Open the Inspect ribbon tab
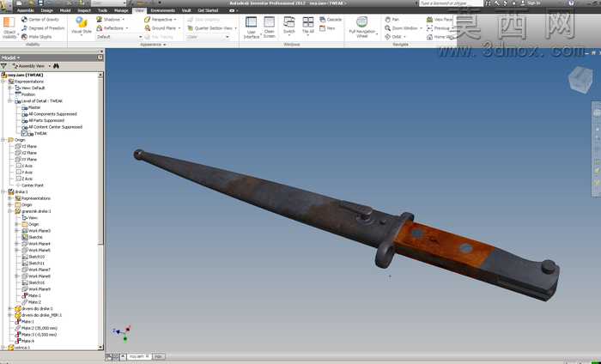The width and height of the screenshot is (601, 364). tap(84, 10)
